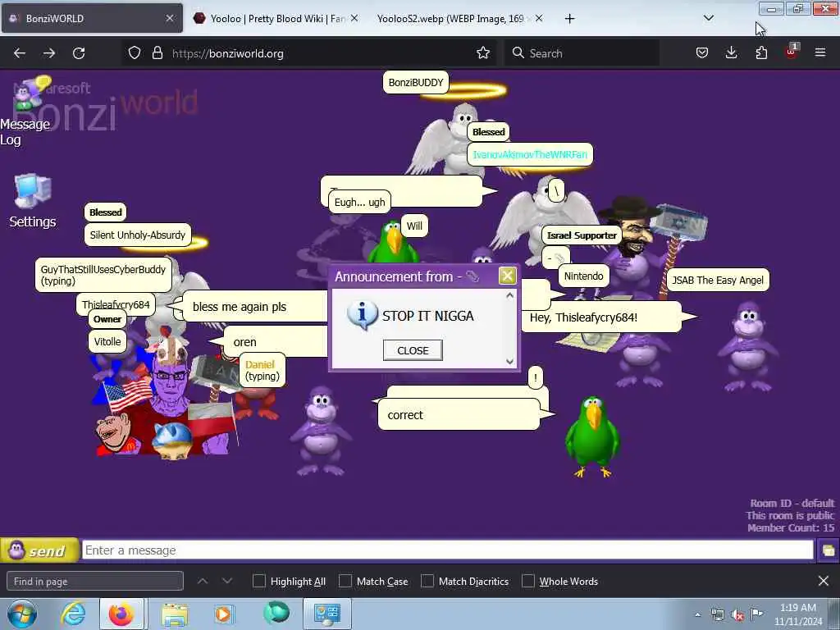
Task: Launch Internet Explorer from the taskbar
Action: 73,614
